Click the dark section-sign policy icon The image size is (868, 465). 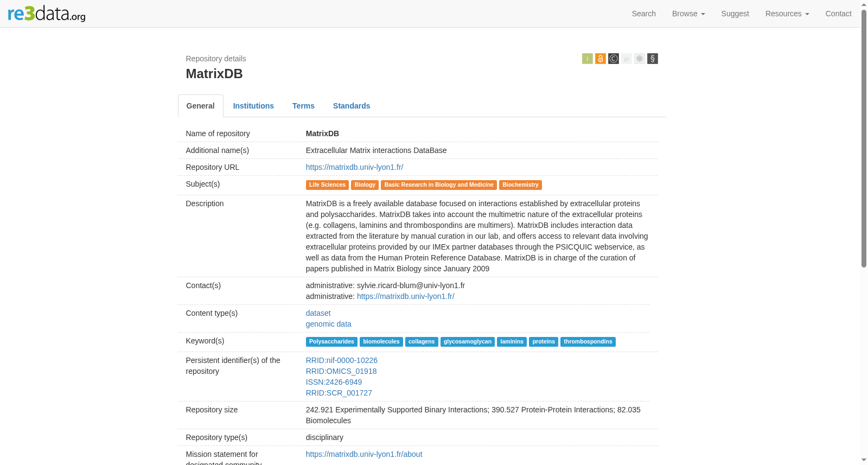coord(652,59)
